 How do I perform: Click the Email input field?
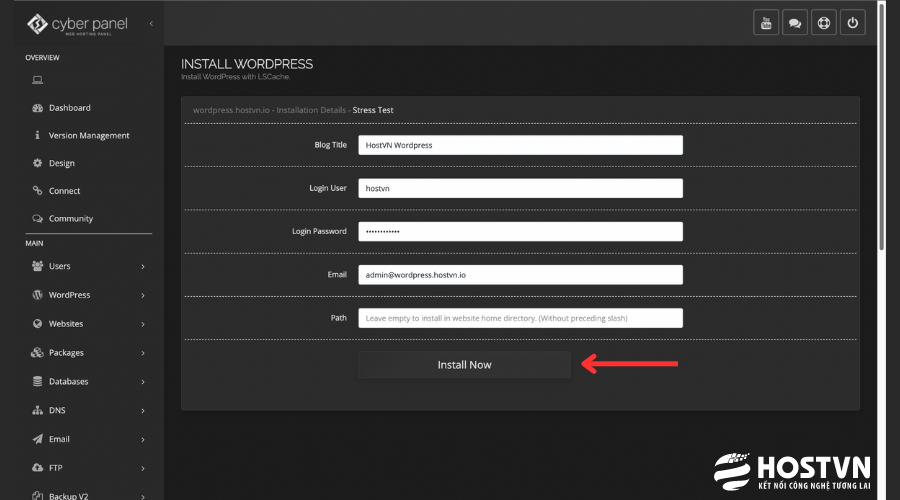click(x=521, y=275)
